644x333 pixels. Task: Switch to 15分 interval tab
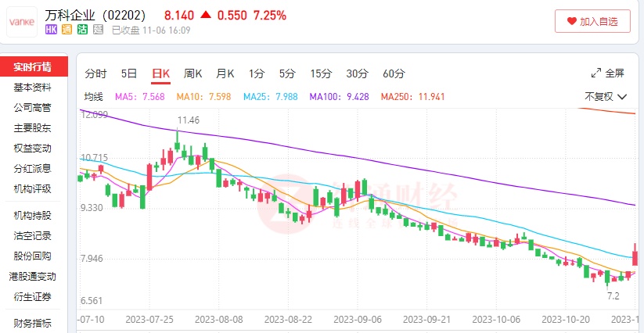pyautogui.click(x=321, y=73)
